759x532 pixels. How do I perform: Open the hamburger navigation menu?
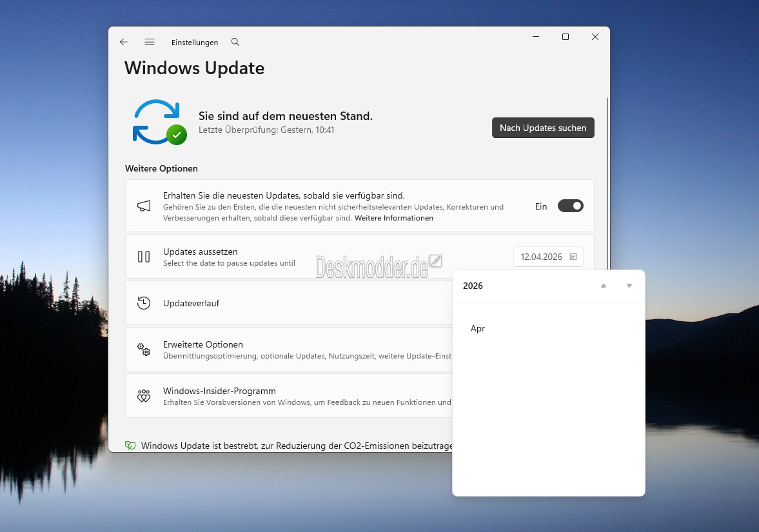pyautogui.click(x=150, y=42)
